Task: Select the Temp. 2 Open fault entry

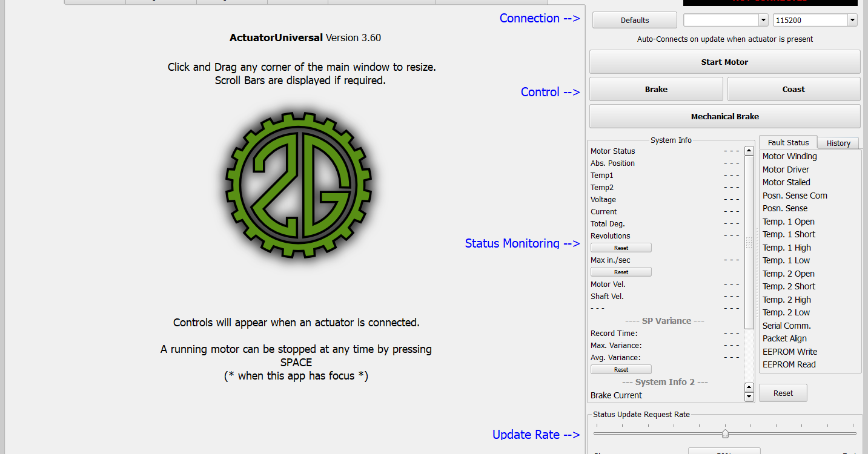Action: (x=788, y=274)
